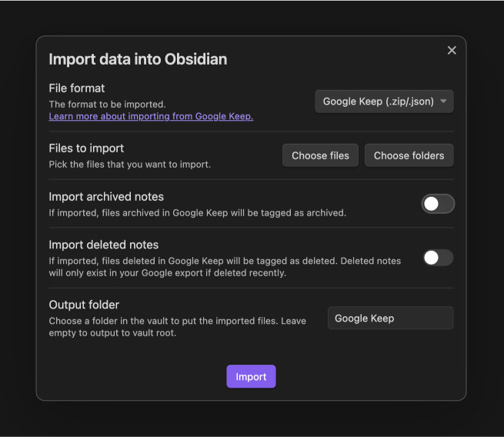The height and width of the screenshot is (437, 504).
Task: Click the Choose folders button
Action: [x=409, y=155]
